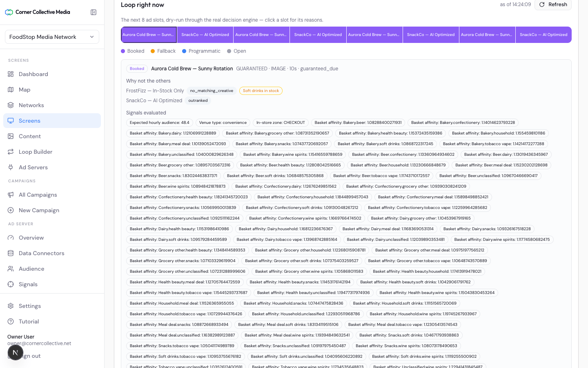Image resolution: width=588 pixels, height=368 pixels.
Task: Open the Ad Servers plug icon
Action: coord(11,167)
